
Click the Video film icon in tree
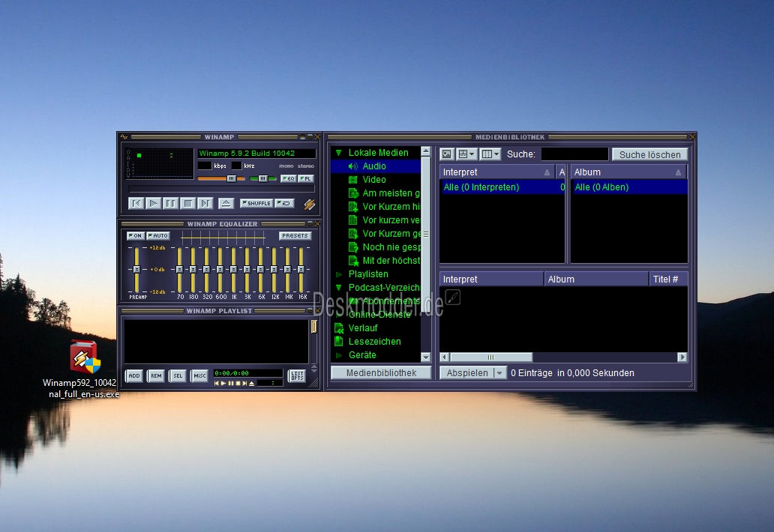[x=353, y=180]
